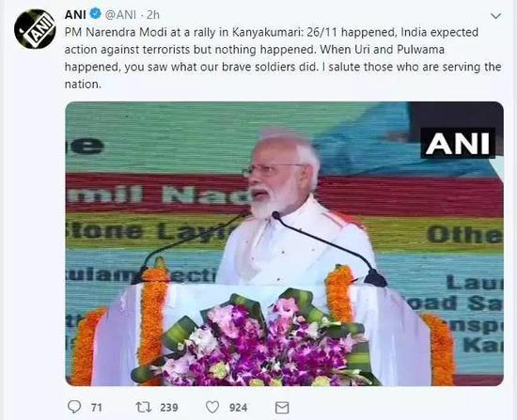Screen dimensions: 517x420
Task: Open the 2h timestamp permalink
Action: click(152, 14)
